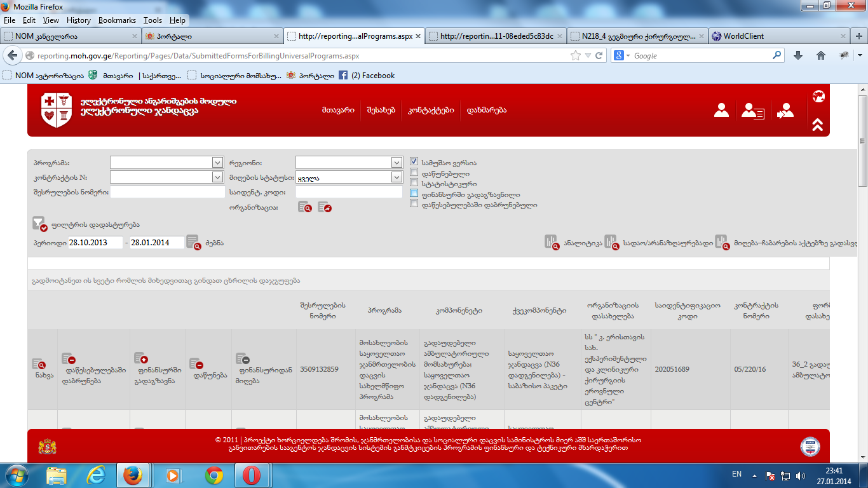
Task: Click the დახმარება help link in header
Action: [486, 110]
